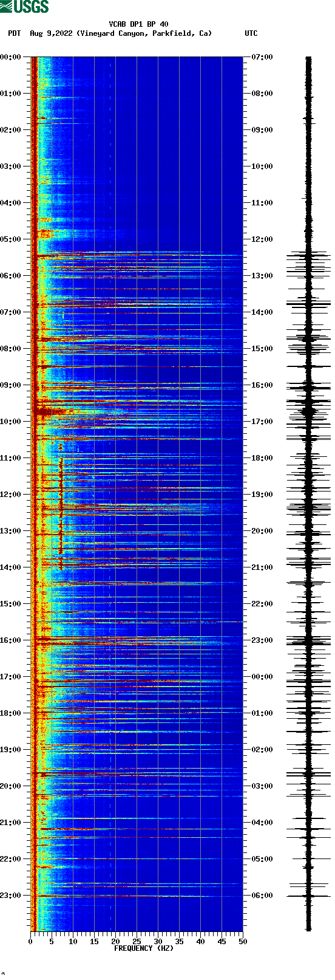Select the title text VCAB DP1 BP 40
The width and height of the screenshot is (335, 980).
139,24
